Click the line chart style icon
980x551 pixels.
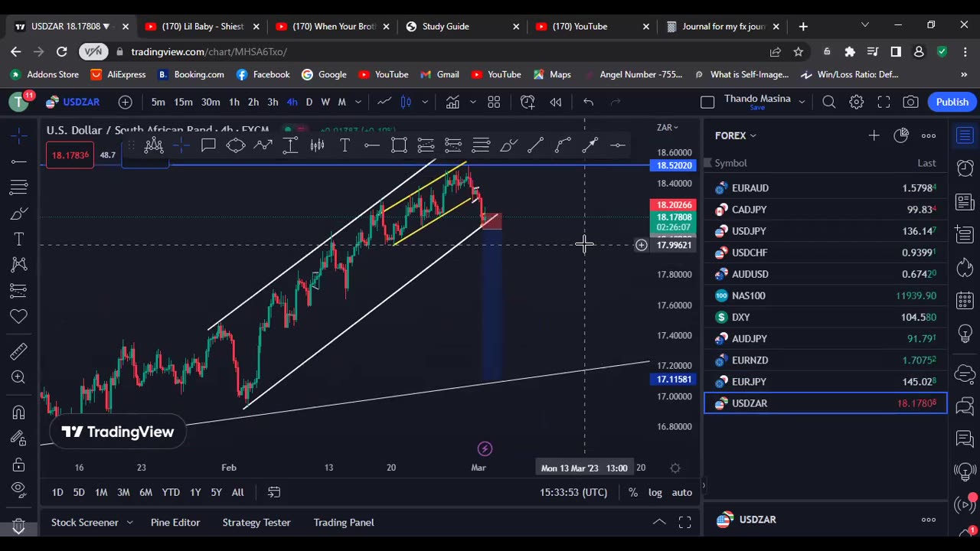384,102
